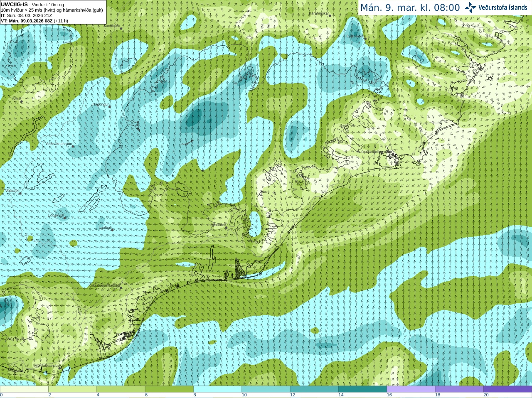This screenshot has width=532, height=398.
Task: Select the 10–12 m/s legend color
Action: 266,389
